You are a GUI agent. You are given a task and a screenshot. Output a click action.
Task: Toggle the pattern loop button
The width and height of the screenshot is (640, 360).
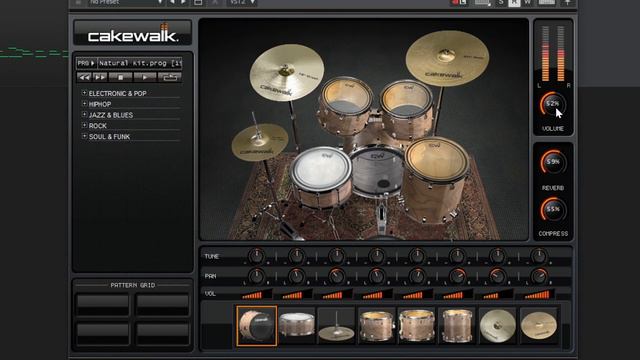(x=170, y=77)
